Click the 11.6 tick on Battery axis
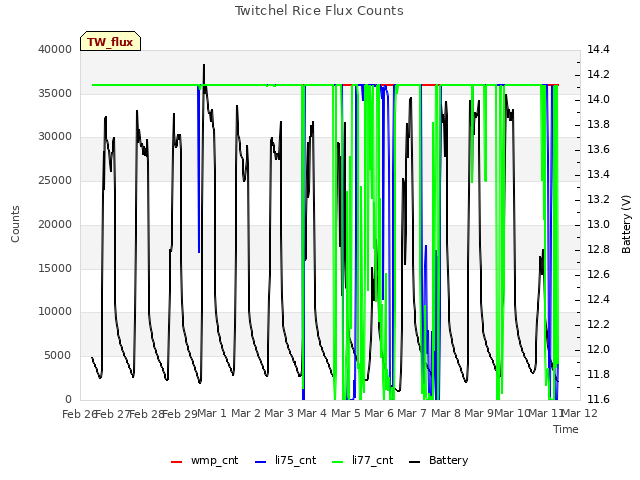The height and width of the screenshot is (480, 640). (598, 399)
